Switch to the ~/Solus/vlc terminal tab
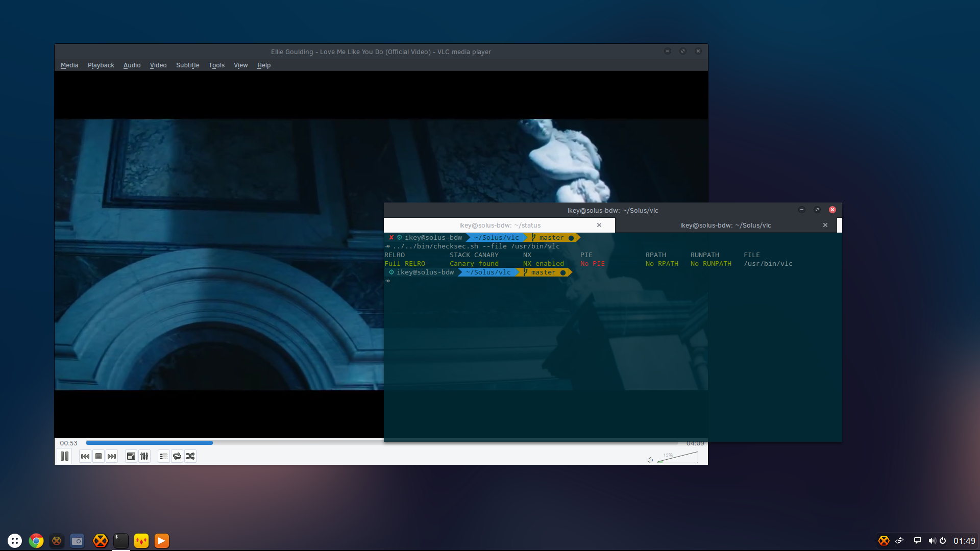Image resolution: width=980 pixels, height=551 pixels. click(x=725, y=225)
